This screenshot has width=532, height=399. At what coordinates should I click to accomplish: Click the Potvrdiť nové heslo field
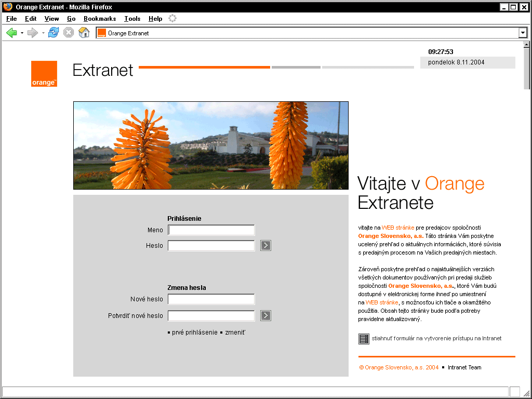click(211, 315)
